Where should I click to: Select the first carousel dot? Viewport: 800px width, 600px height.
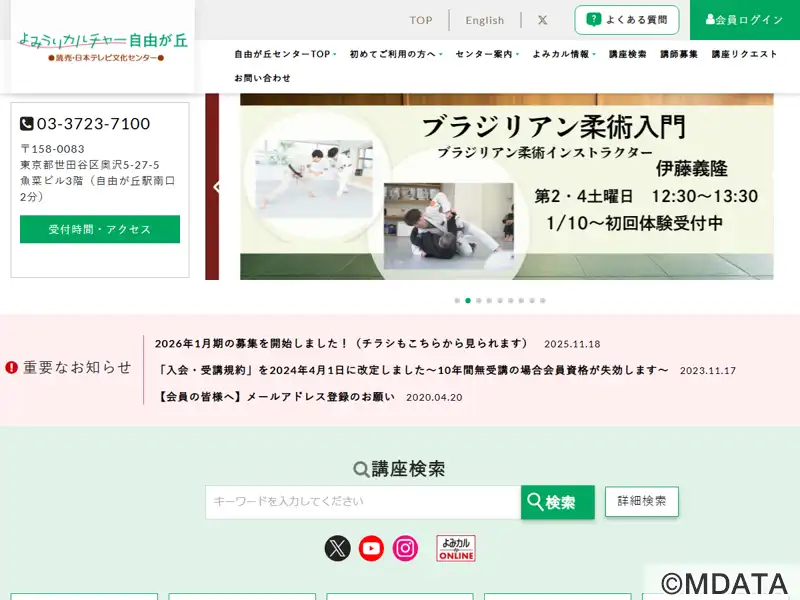coord(457,301)
